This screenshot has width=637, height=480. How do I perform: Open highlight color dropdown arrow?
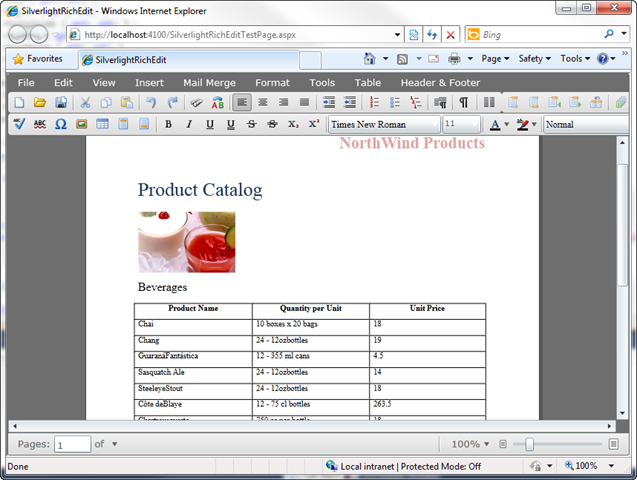[534, 124]
